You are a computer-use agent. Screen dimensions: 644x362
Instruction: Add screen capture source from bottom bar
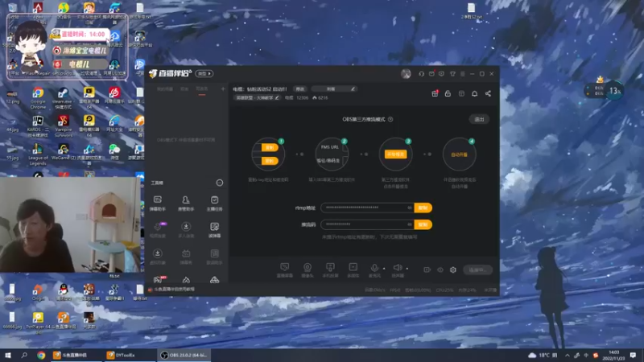pos(285,270)
